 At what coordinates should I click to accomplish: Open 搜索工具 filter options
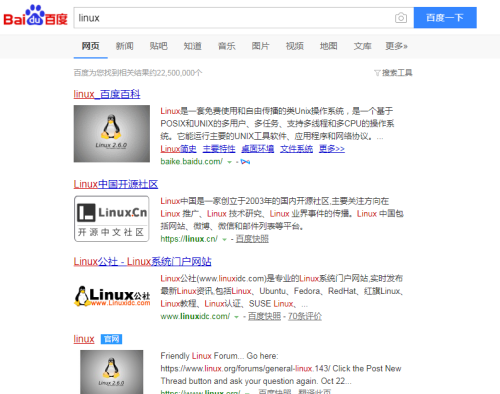coord(393,73)
